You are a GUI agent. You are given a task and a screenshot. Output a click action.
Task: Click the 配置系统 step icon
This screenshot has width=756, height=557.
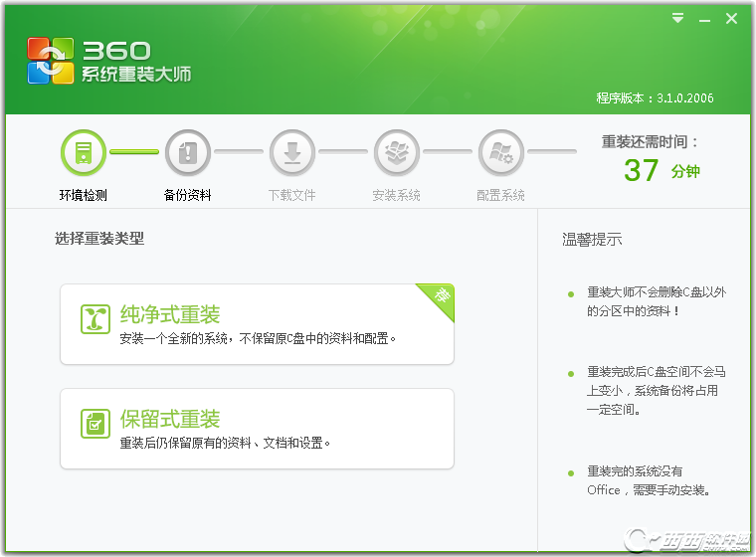[501, 153]
